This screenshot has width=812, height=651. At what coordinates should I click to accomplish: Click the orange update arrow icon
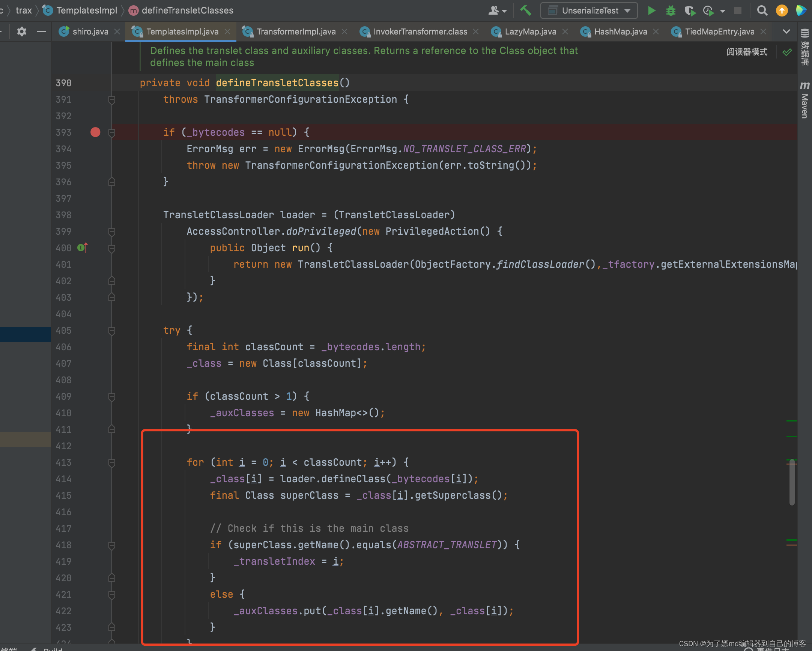pos(782,10)
